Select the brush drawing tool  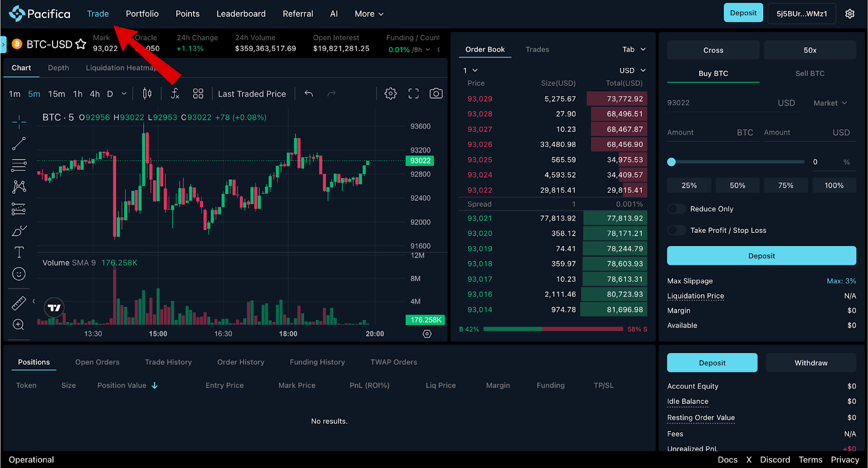coord(19,231)
